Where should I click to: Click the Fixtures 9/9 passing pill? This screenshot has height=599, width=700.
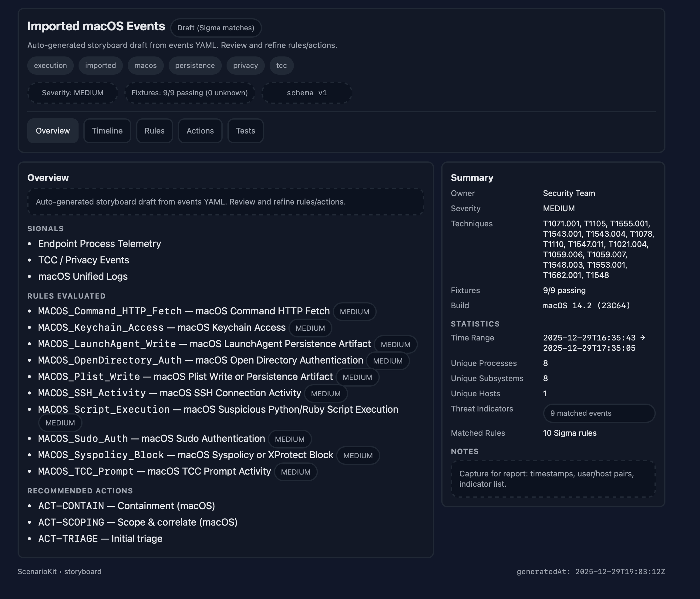190,93
